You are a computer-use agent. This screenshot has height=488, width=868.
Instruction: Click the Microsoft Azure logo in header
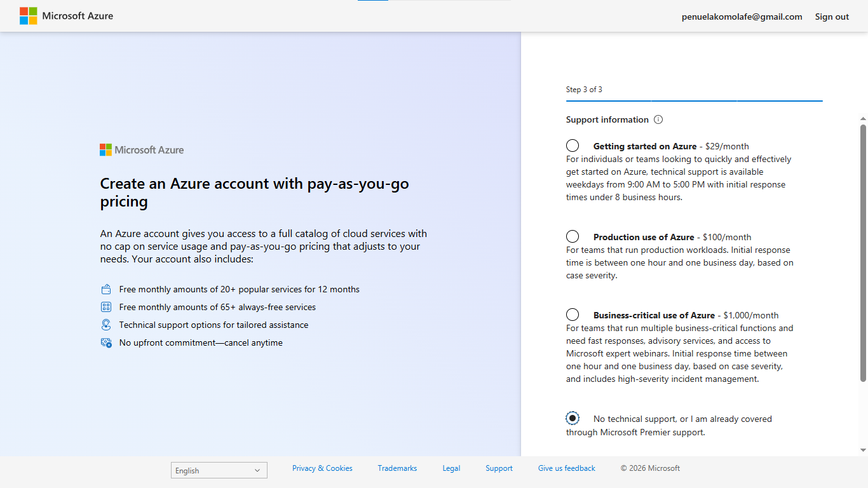click(67, 16)
